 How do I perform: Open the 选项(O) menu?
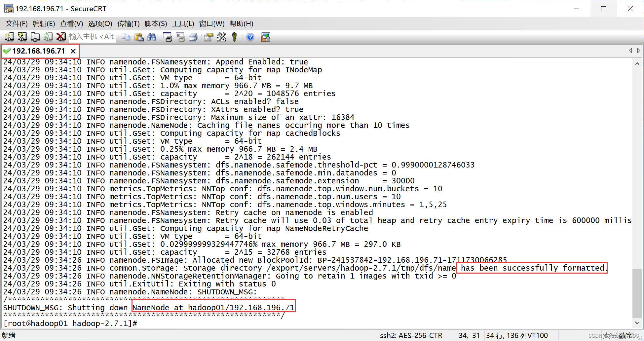click(x=100, y=24)
